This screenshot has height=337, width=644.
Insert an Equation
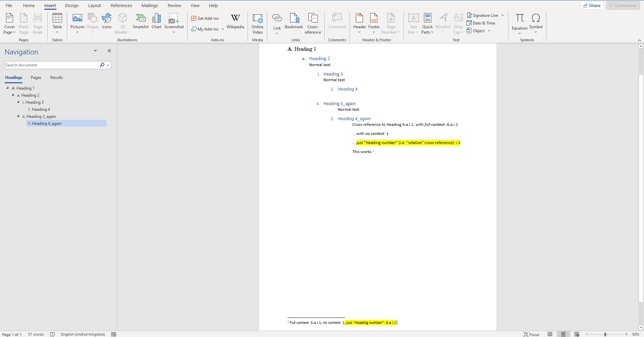(x=520, y=23)
